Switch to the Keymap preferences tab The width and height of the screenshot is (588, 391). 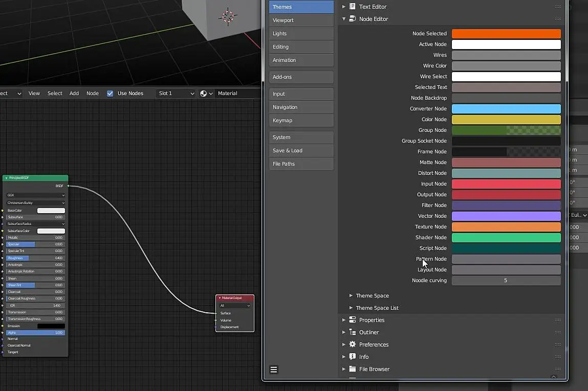[301, 121]
